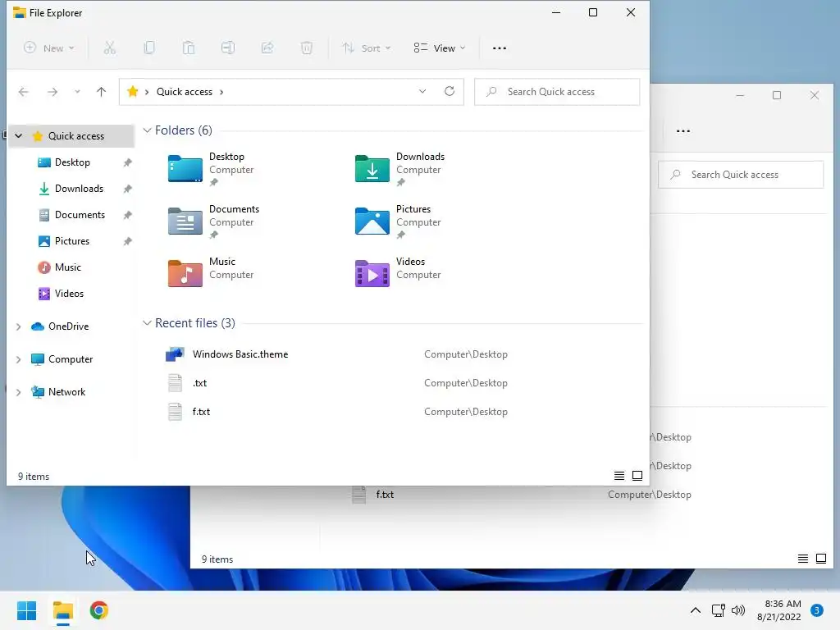
Task: Collapse the Folders (6) group
Action: click(x=147, y=130)
